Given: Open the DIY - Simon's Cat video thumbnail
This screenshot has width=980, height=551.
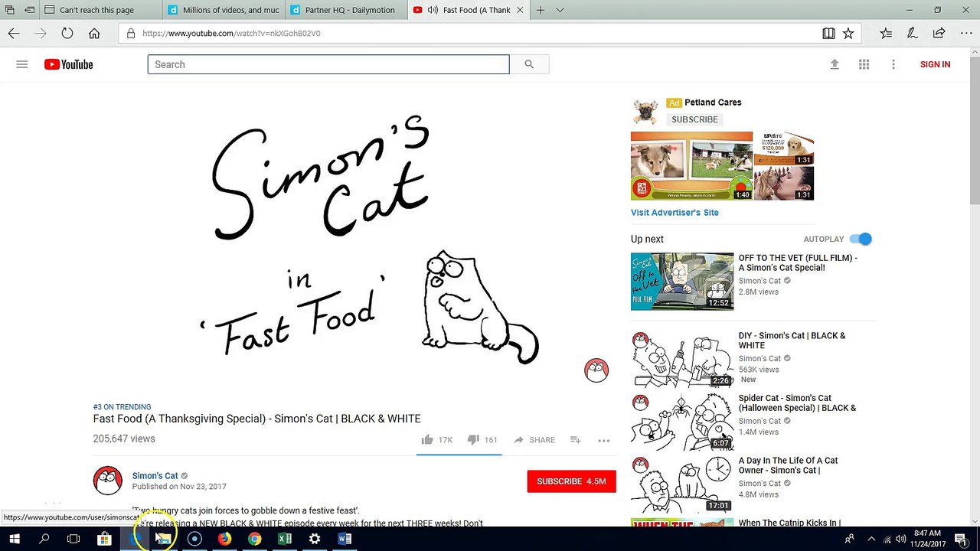Looking at the screenshot, I should (x=682, y=359).
